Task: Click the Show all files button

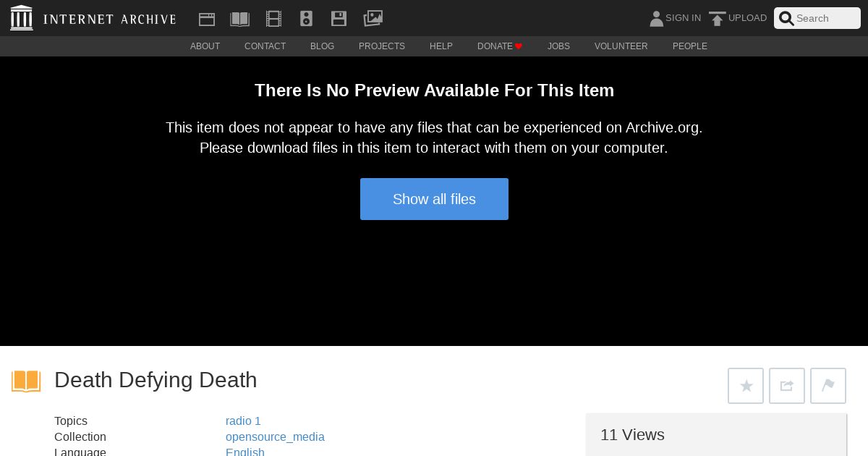Action: 434,199
